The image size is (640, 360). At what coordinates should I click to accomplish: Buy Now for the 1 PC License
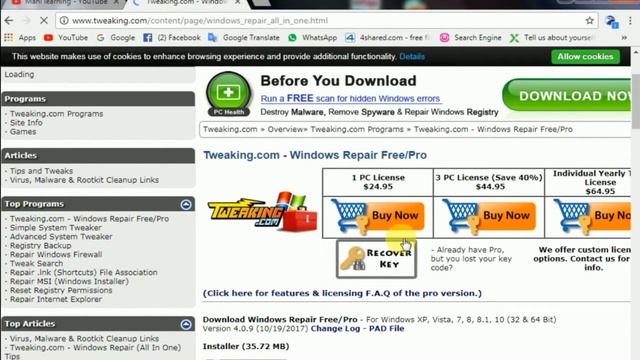378,217
